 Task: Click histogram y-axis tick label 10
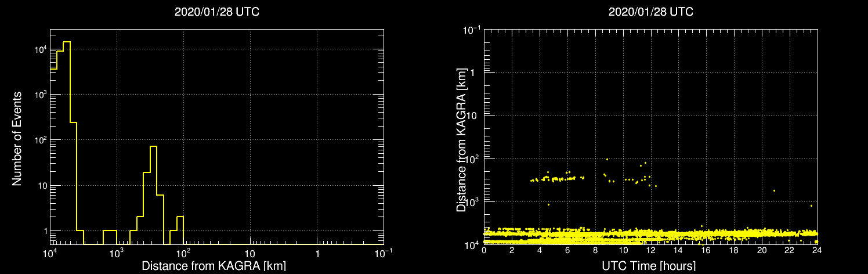(42, 186)
